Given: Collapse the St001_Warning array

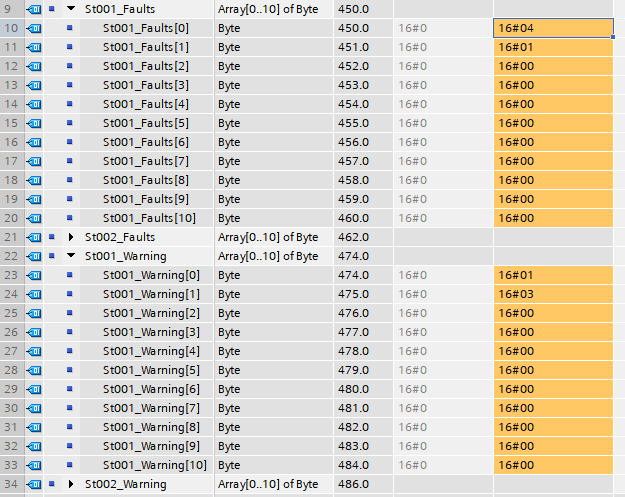Looking at the screenshot, I should point(71,256).
